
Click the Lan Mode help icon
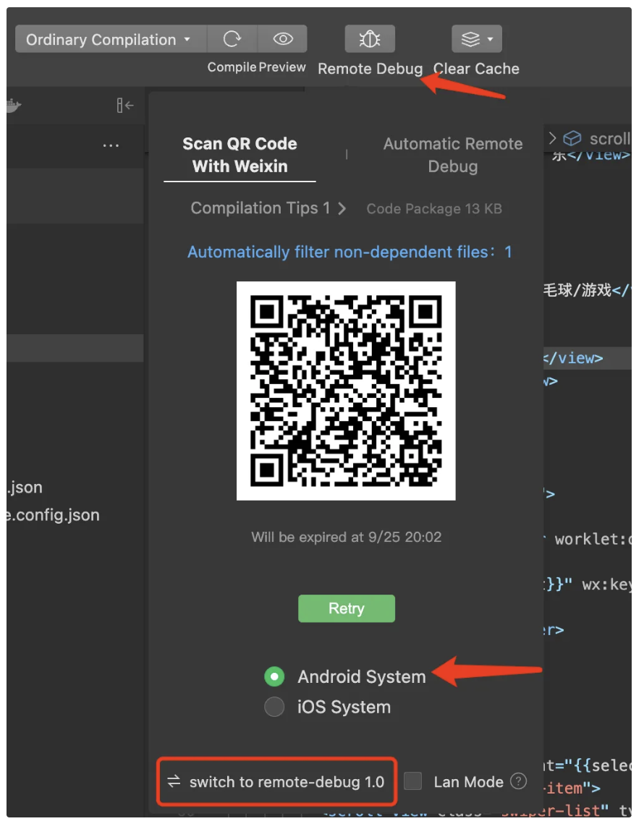pos(519,781)
